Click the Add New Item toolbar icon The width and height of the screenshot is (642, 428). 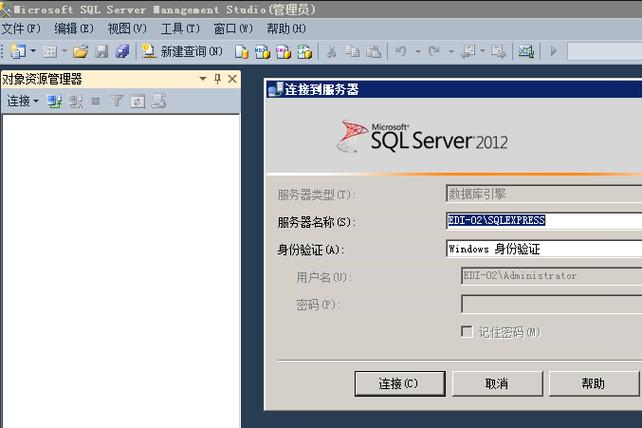click(x=50, y=52)
